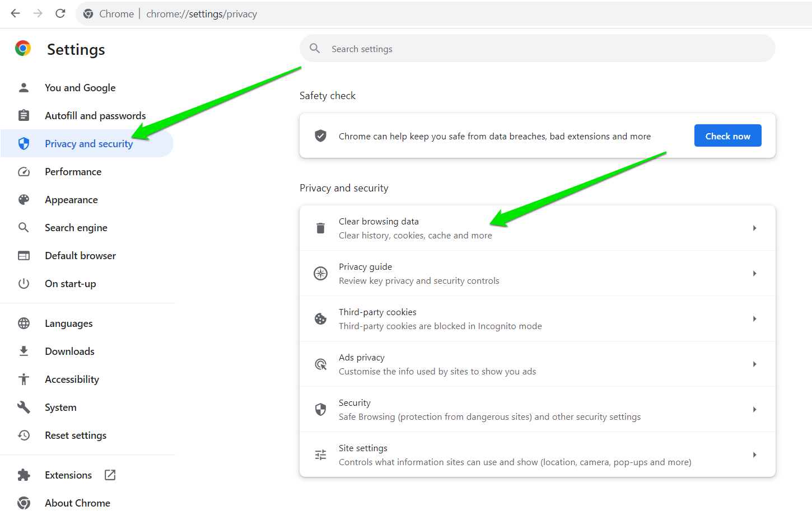
Task: Open Ads privacy option
Action: (x=538, y=364)
